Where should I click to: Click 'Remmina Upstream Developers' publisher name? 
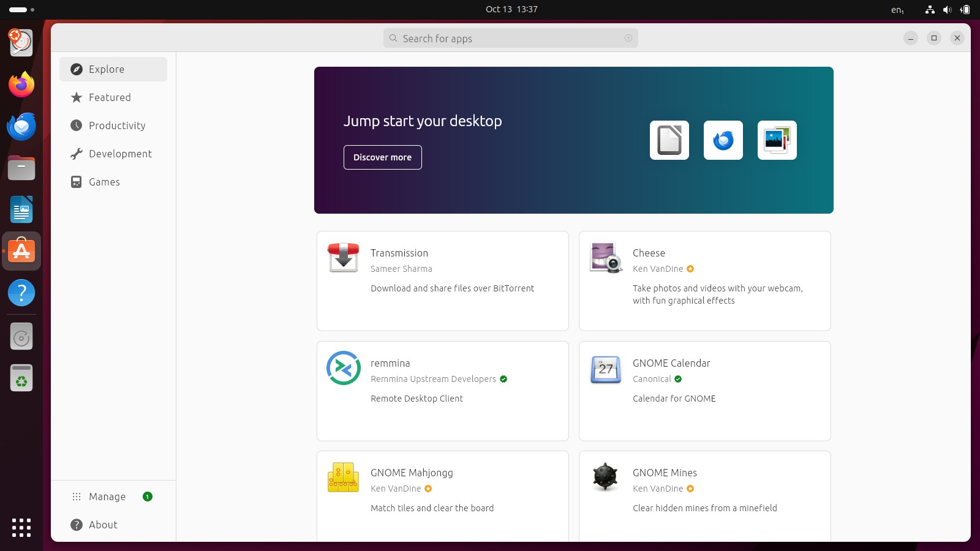point(433,379)
